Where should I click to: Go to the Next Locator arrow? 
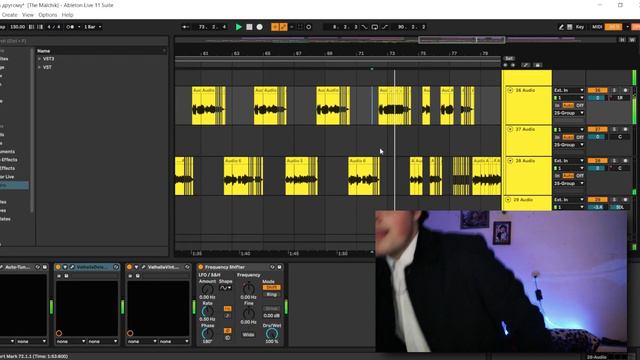tap(513, 65)
